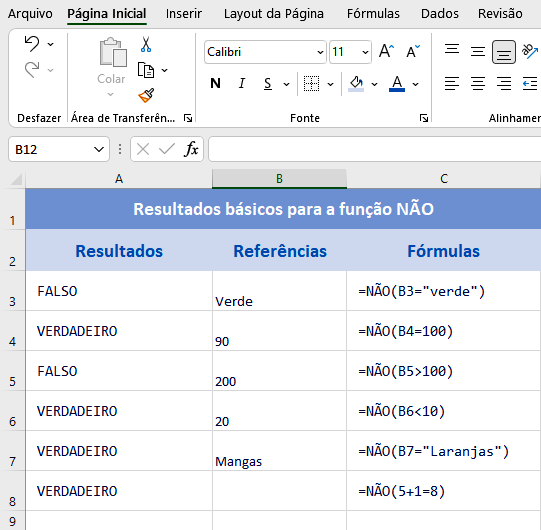Click the Insert Function fx icon
Image resolution: width=541 pixels, height=530 pixels.
click(191, 149)
